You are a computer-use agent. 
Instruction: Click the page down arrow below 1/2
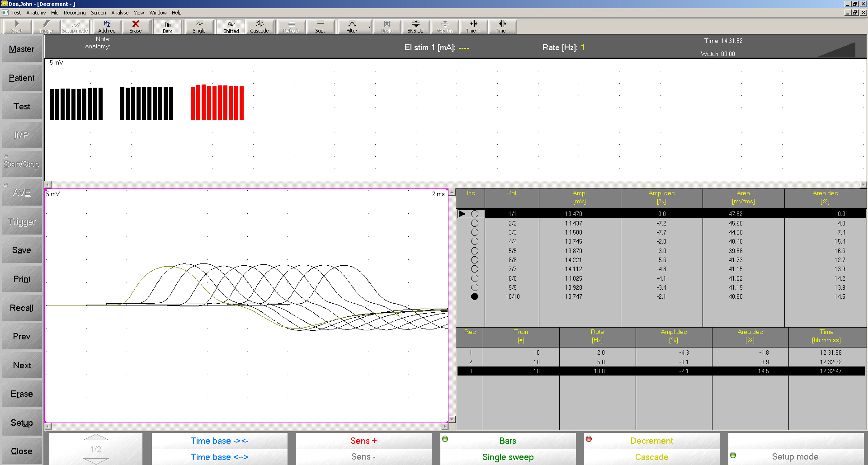click(x=96, y=461)
